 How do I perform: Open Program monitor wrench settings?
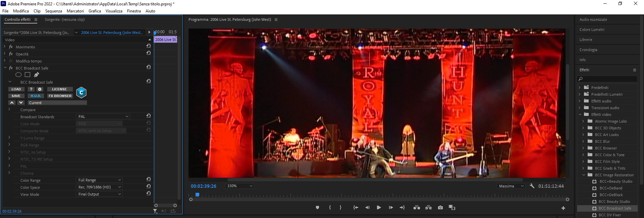coord(532,186)
